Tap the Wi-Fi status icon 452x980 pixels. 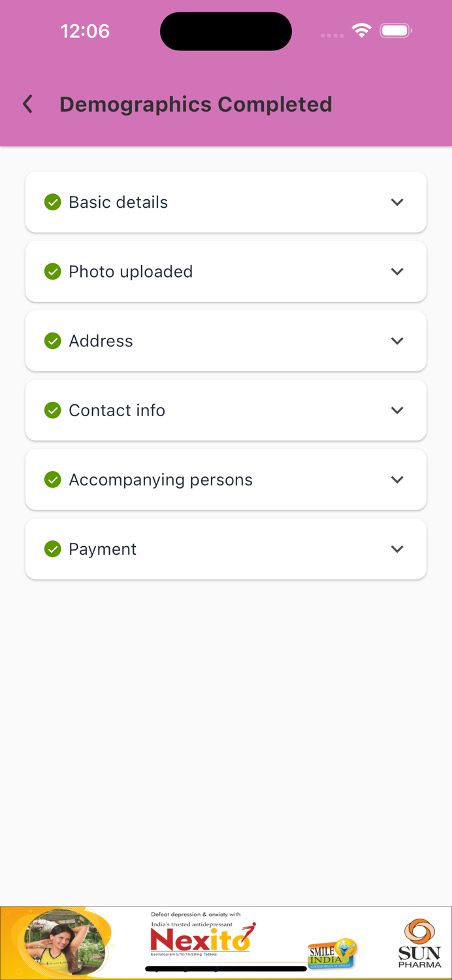[361, 31]
